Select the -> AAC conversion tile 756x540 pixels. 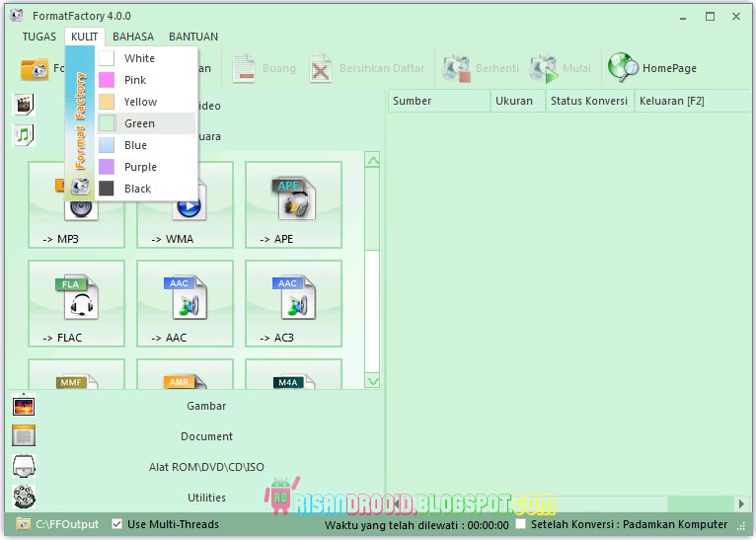185,304
